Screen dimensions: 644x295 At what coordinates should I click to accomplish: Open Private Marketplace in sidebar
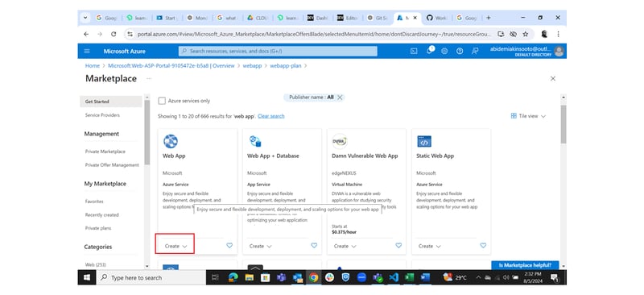click(105, 152)
